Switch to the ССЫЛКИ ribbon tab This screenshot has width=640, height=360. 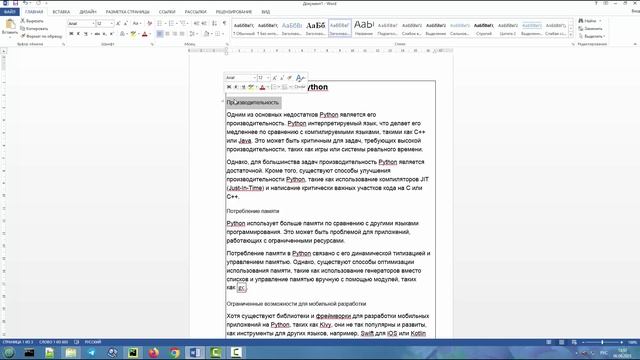[x=167, y=12]
